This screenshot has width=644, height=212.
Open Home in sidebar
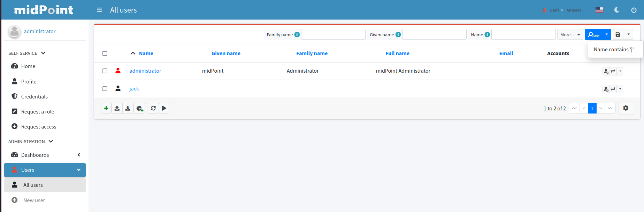tap(45, 66)
